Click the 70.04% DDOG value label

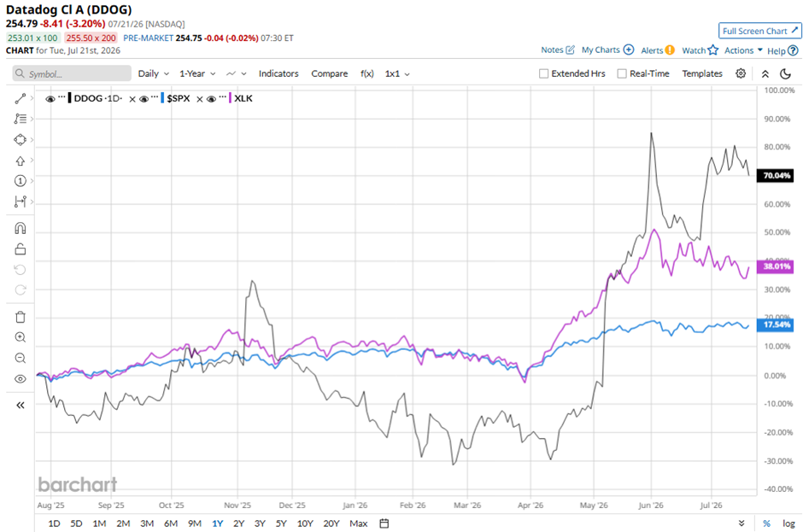pyautogui.click(x=776, y=176)
